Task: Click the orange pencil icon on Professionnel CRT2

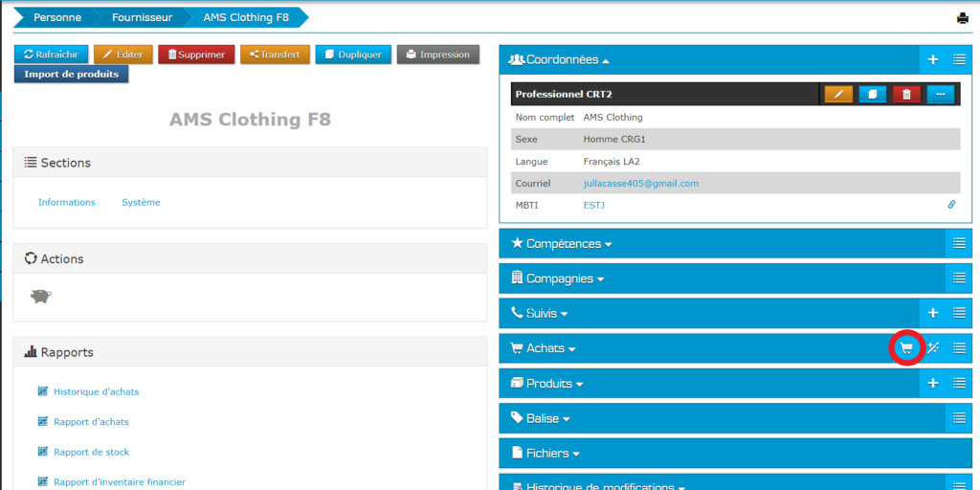Action: pyautogui.click(x=838, y=94)
